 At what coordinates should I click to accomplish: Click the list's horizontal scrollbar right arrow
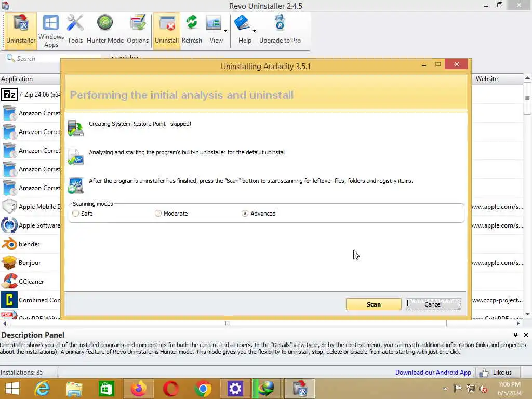(x=518, y=323)
